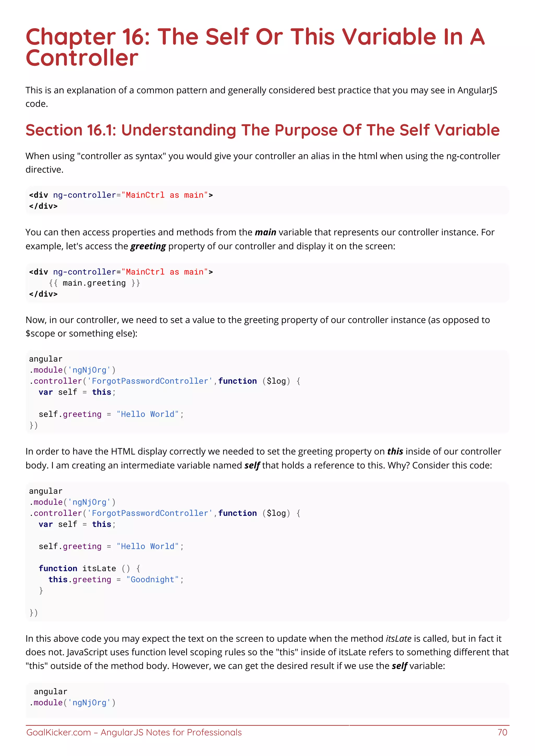
Task: Click the "Why?" question in the paragraph
Action: click(398, 465)
